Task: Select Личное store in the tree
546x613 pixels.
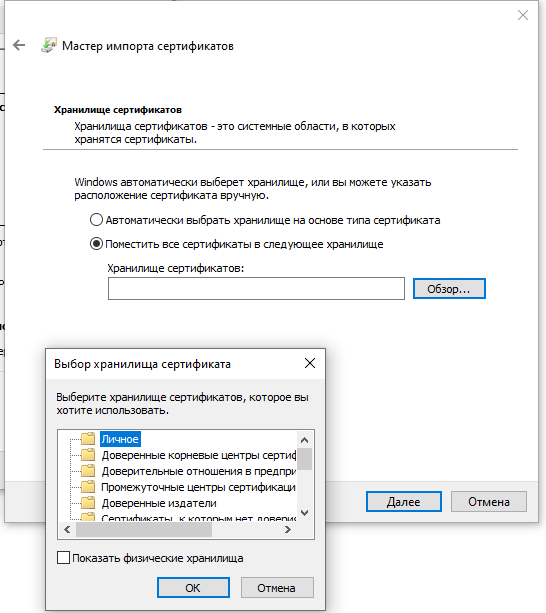Action: [120, 439]
